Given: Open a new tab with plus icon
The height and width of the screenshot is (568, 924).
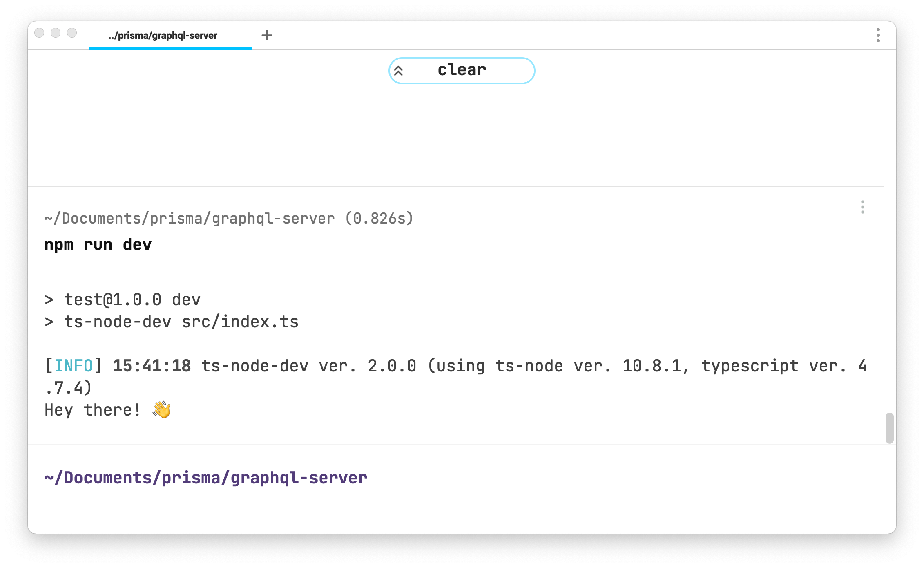Looking at the screenshot, I should pos(267,35).
